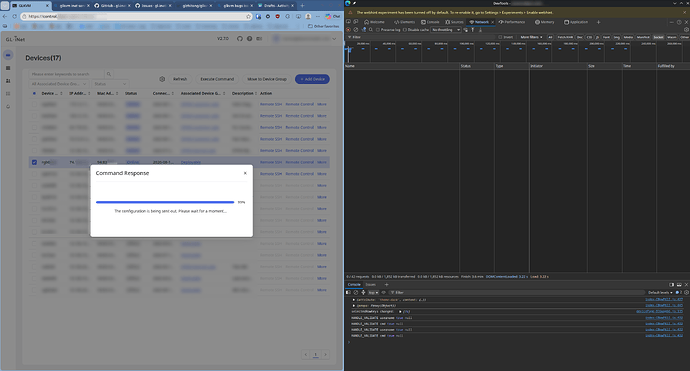Click the favorite star in address bar
The width and height of the screenshot is (690, 371).
pos(249,16)
